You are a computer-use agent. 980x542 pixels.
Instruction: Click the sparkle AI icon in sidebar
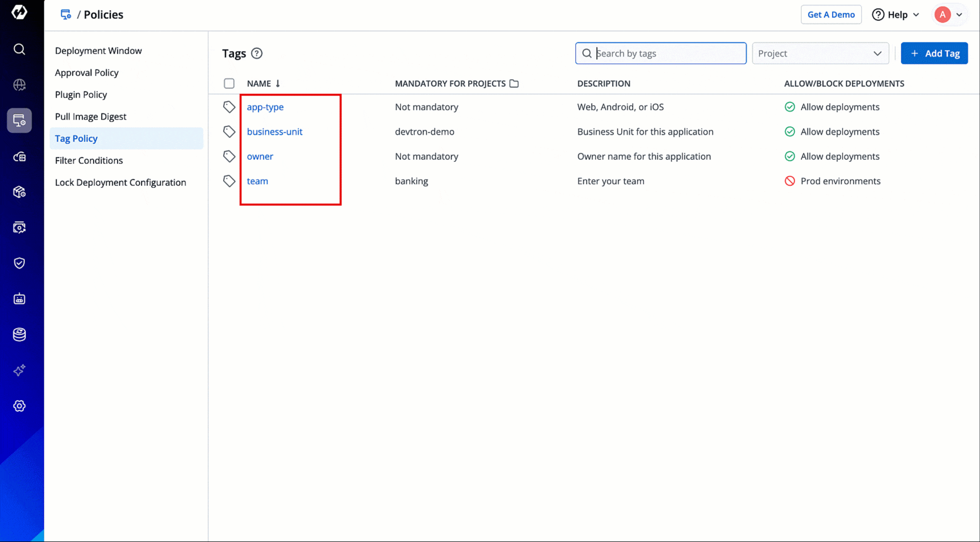[19, 370]
